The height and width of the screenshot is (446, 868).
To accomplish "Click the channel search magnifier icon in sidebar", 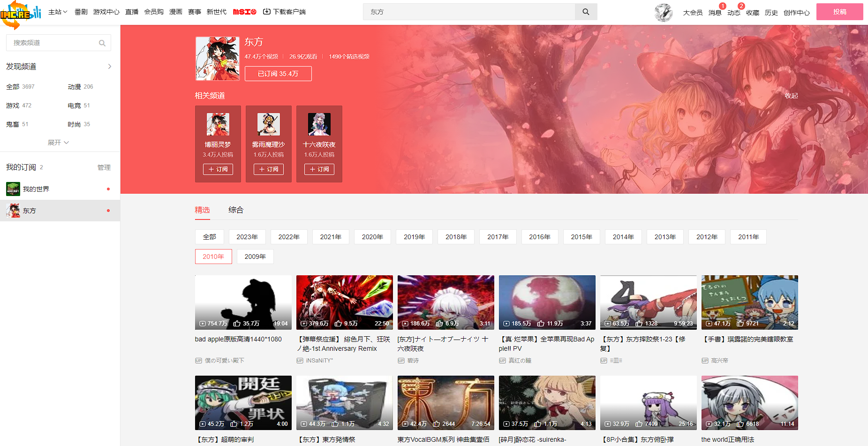I will [102, 43].
